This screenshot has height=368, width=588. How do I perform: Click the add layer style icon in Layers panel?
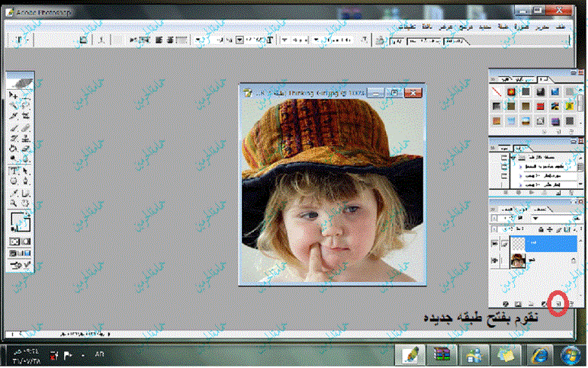click(x=506, y=302)
